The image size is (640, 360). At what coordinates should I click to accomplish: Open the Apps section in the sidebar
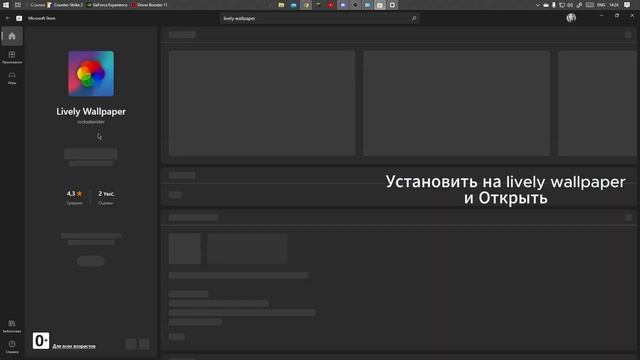pyautogui.click(x=12, y=57)
